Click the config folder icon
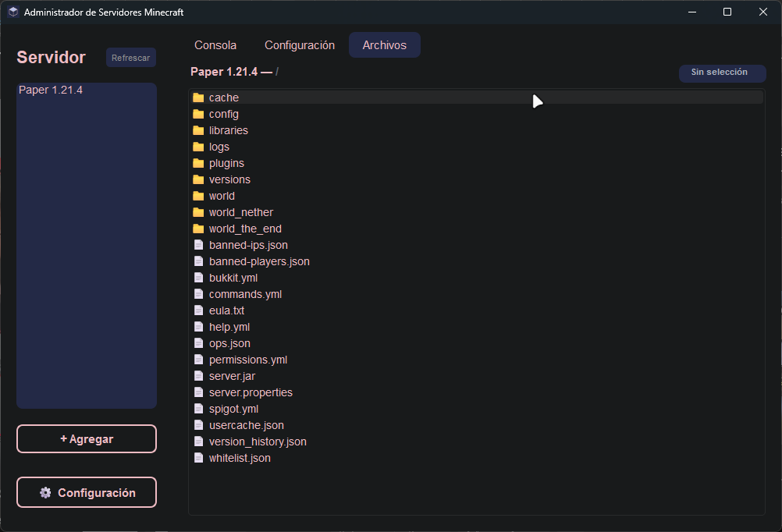The height and width of the screenshot is (532, 782). tap(198, 114)
